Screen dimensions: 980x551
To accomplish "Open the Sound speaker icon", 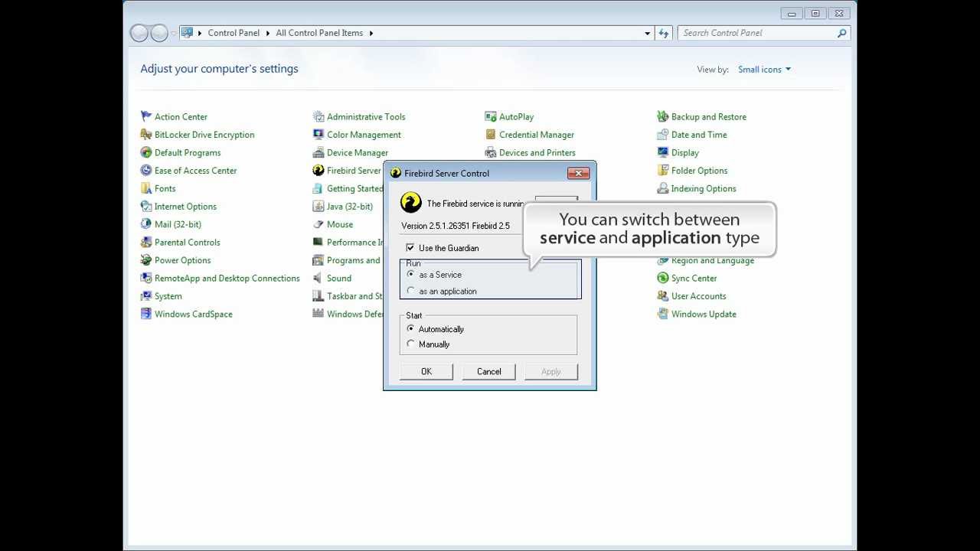I will [318, 278].
